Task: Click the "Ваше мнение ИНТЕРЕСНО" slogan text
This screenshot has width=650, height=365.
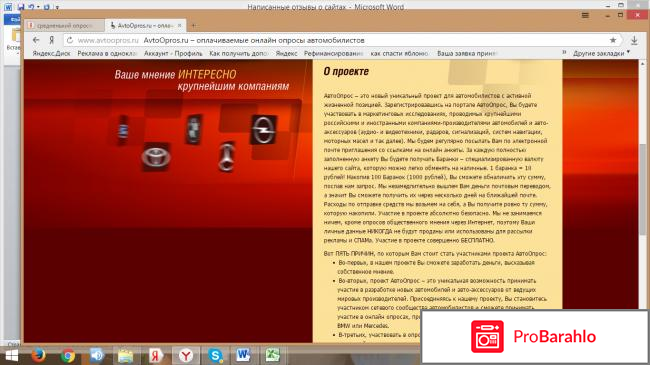Action: click(175, 74)
